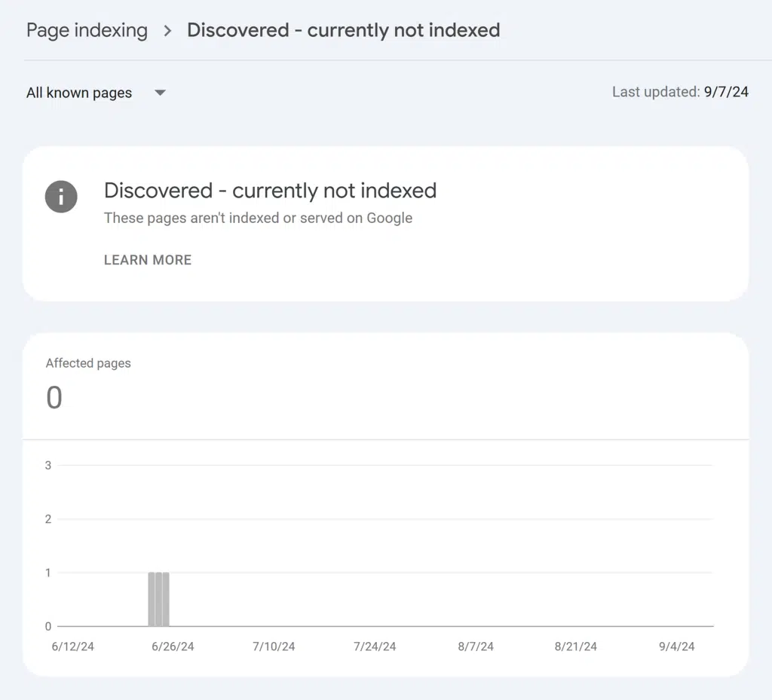
Task: Click the last gray bar in the chart
Action: coord(166,600)
